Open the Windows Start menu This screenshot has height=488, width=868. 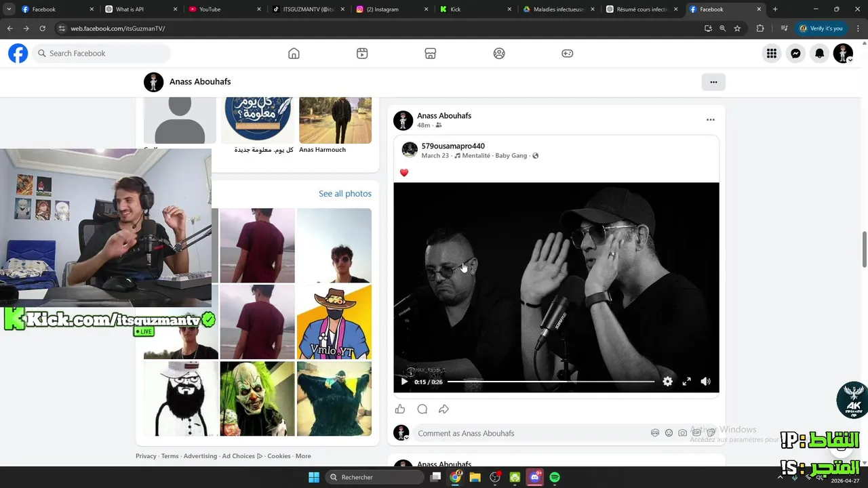click(314, 477)
